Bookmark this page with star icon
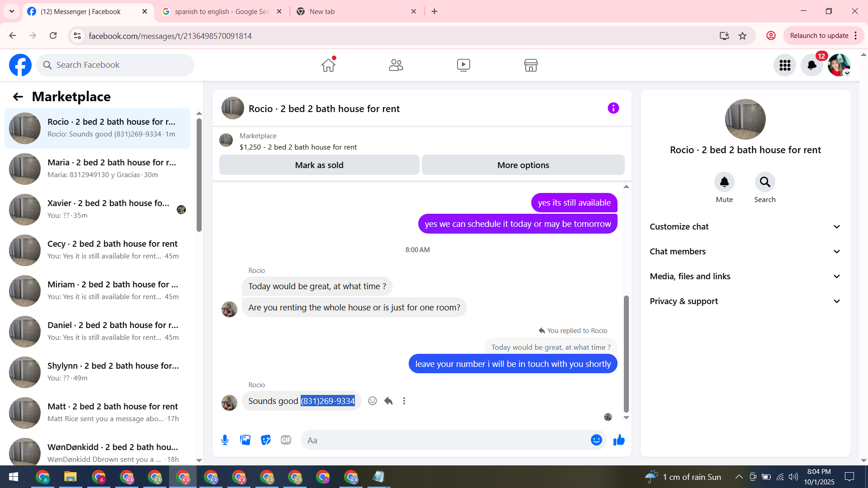 (742, 36)
